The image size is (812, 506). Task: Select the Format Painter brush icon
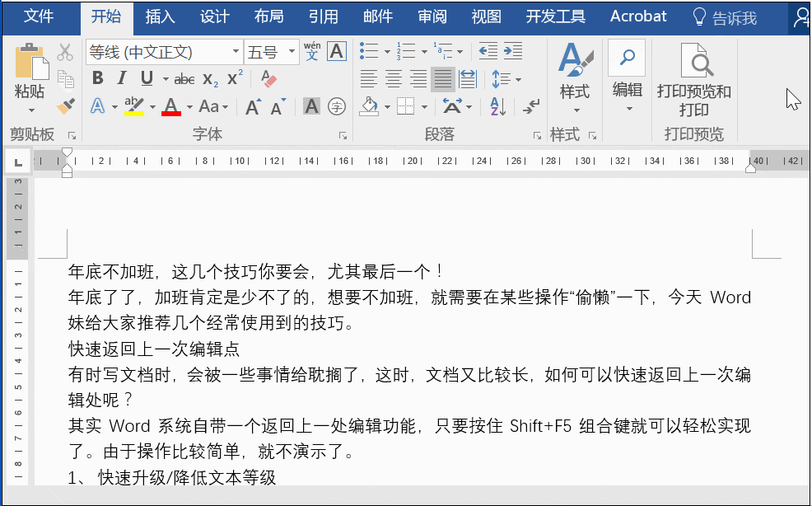click(x=66, y=106)
